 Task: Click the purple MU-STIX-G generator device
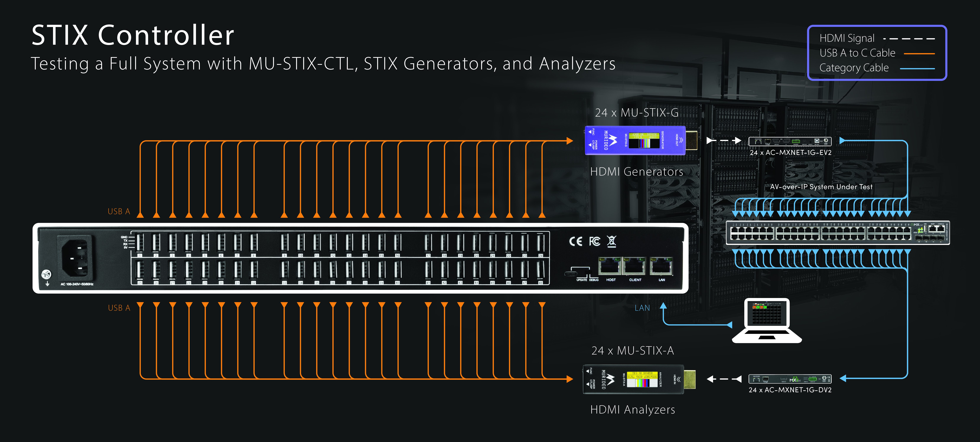point(635,141)
